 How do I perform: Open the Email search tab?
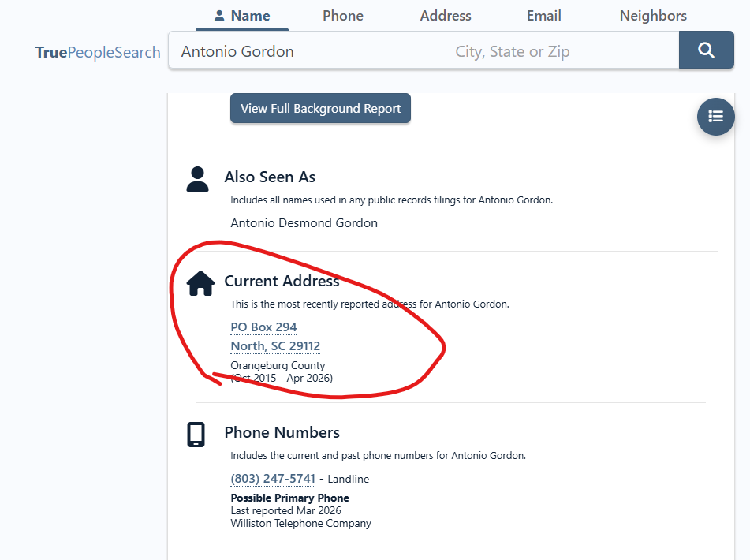pyautogui.click(x=544, y=16)
